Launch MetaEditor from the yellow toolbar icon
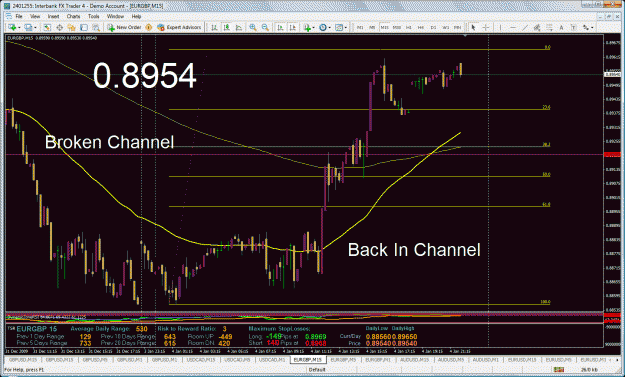The width and height of the screenshot is (625, 377). click(149, 27)
